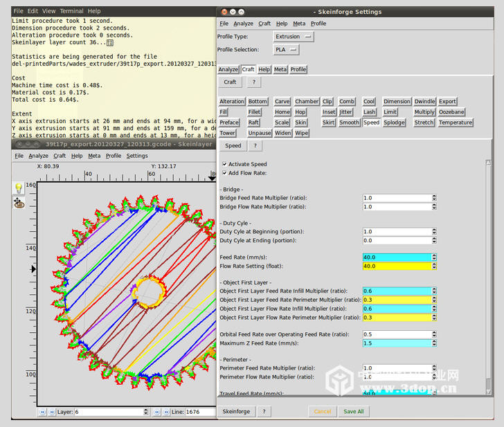Select the Wipe plugin toggle
Screen dimensions: 504x427
(x=302, y=133)
